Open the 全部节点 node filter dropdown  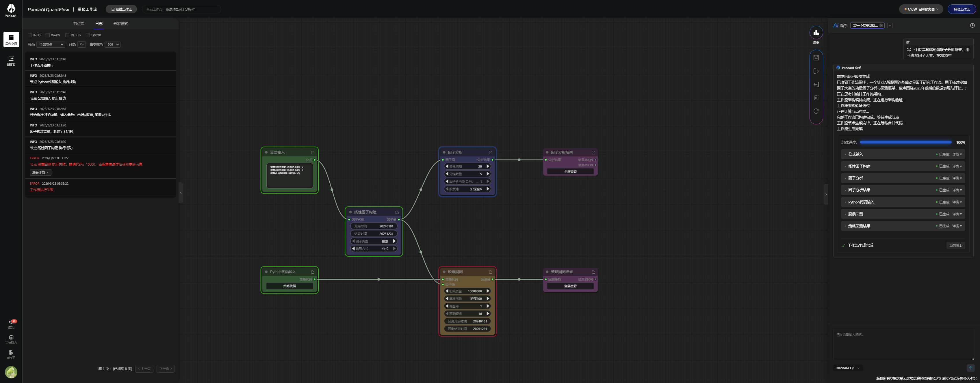[51, 44]
